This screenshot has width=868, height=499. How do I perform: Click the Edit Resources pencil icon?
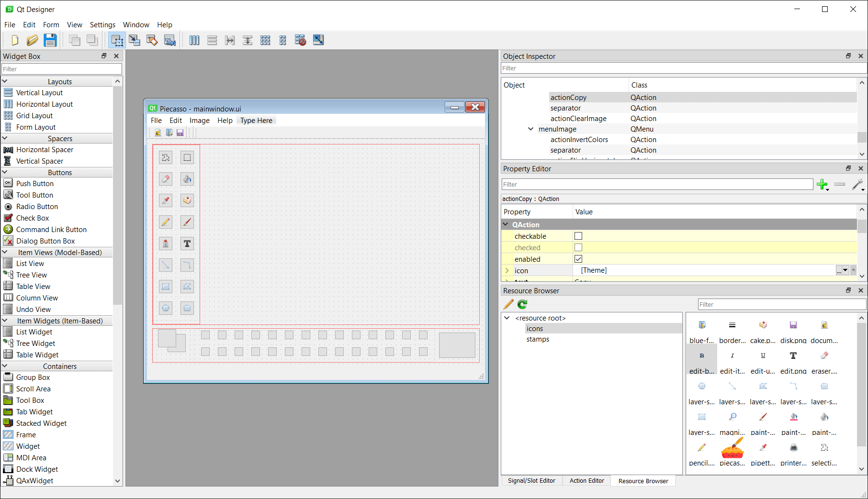[x=508, y=304]
